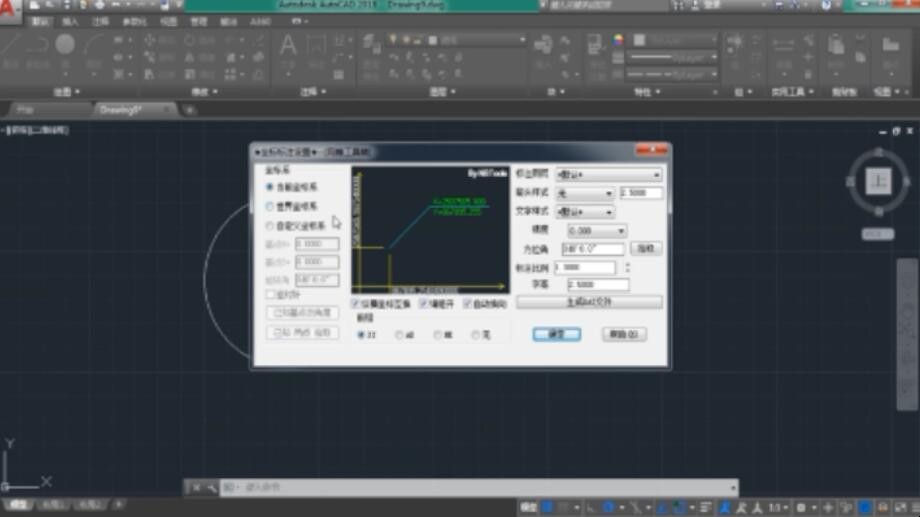Click the ViewCube top face
920x517 pixels.
[878, 181]
